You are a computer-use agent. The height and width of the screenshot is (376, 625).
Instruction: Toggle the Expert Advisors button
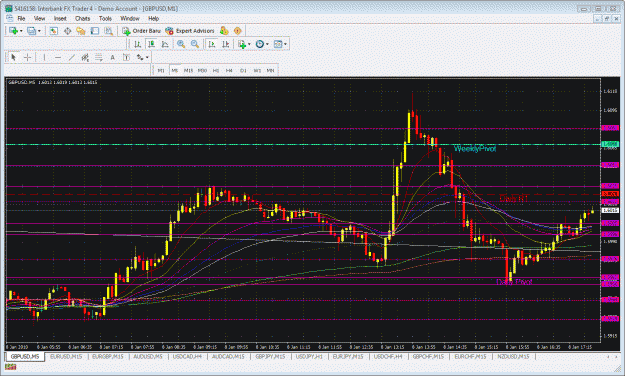[x=190, y=31]
